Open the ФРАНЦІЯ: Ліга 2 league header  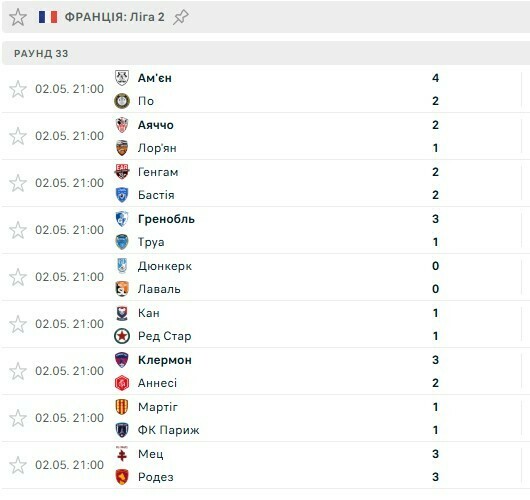pos(115,17)
